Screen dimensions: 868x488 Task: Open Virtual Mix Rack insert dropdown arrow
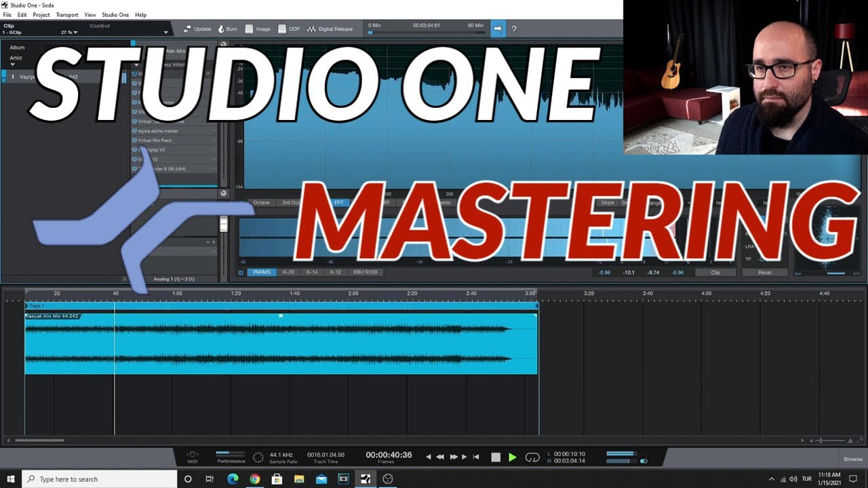pyautogui.click(x=214, y=140)
